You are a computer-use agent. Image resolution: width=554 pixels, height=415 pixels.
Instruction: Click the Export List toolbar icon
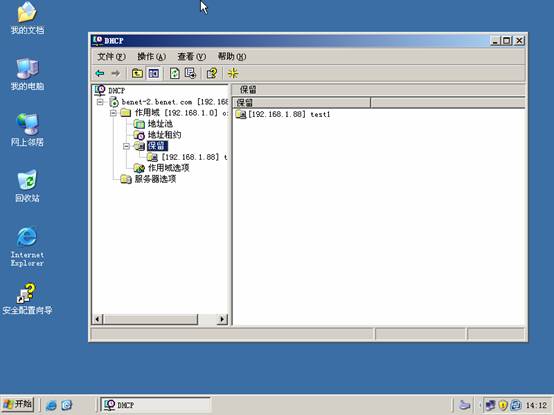tap(190, 73)
